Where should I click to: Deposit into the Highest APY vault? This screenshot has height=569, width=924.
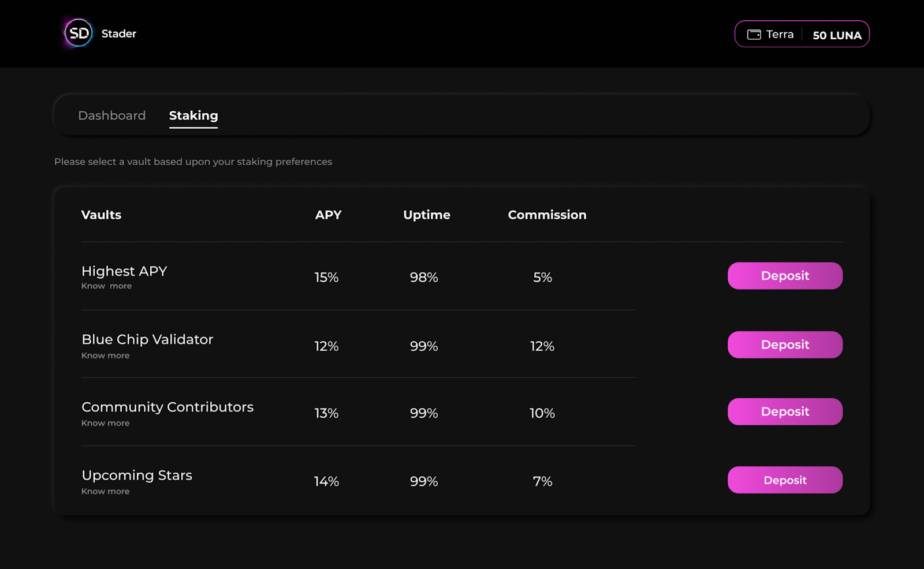[785, 276]
